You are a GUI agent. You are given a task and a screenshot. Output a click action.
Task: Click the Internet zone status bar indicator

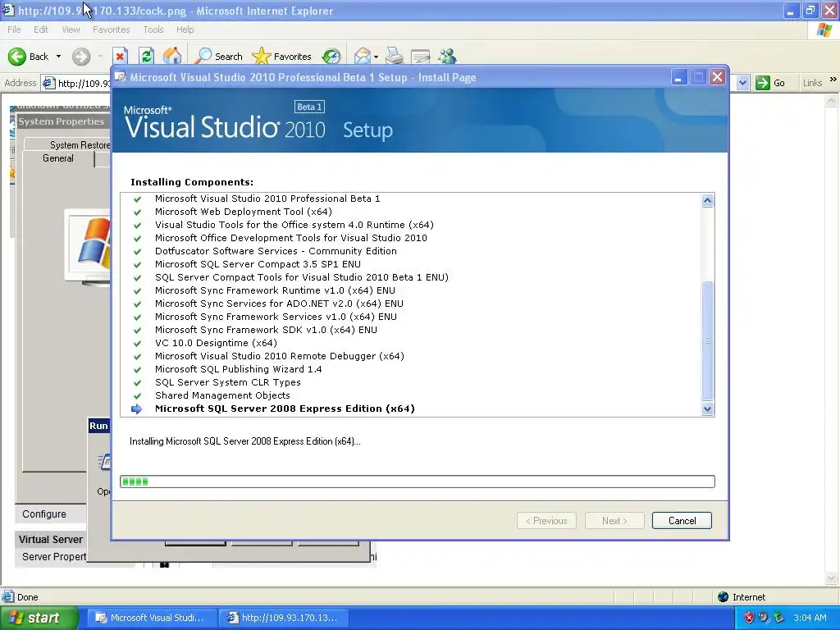742,597
